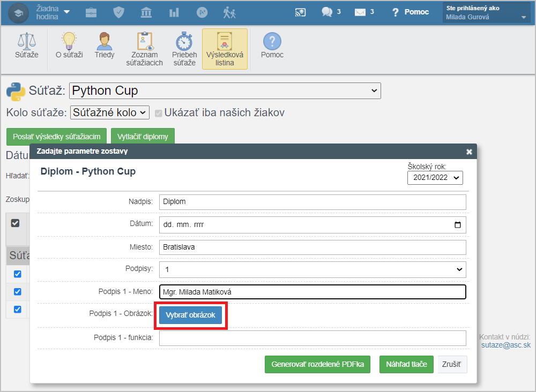The width and height of the screenshot is (536, 392).
Task: Open the graduation cap home icon
Action: [x=18, y=13]
